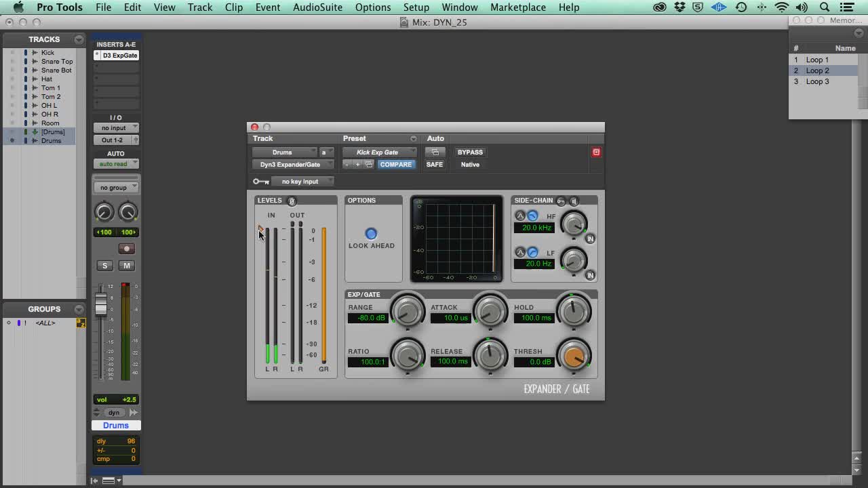The image size is (868, 488).
Task: Click the orange THRESH knob
Action: (574, 356)
